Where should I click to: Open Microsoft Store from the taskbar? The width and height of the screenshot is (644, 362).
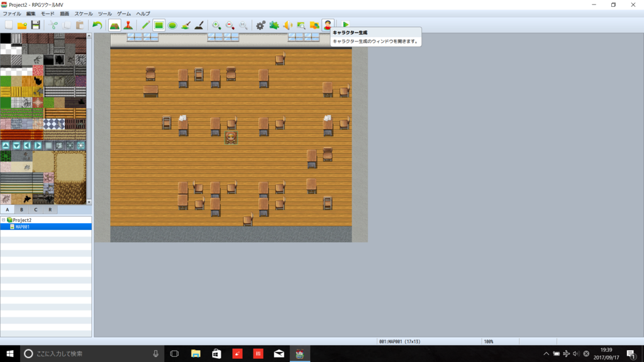pyautogui.click(x=216, y=353)
